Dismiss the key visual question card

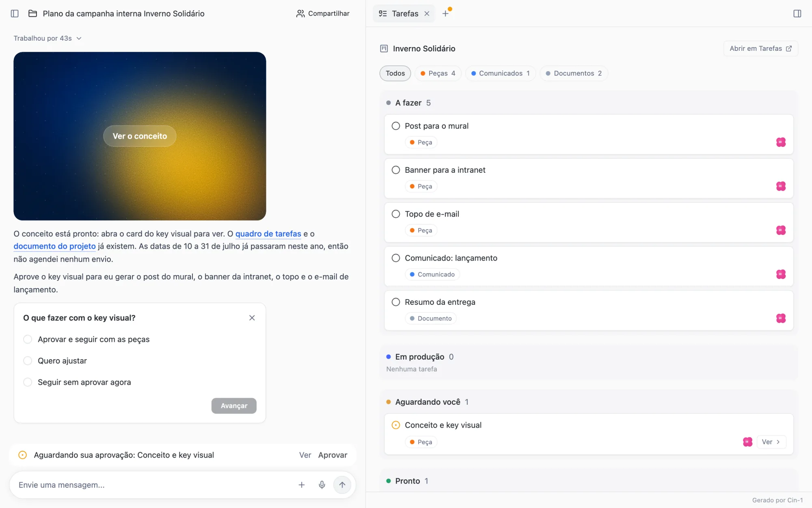[x=252, y=318]
